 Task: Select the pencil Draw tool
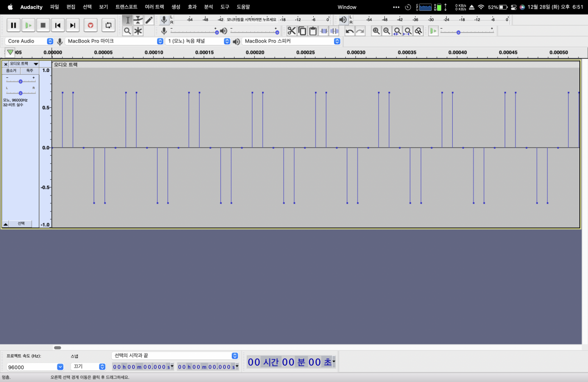click(x=149, y=20)
